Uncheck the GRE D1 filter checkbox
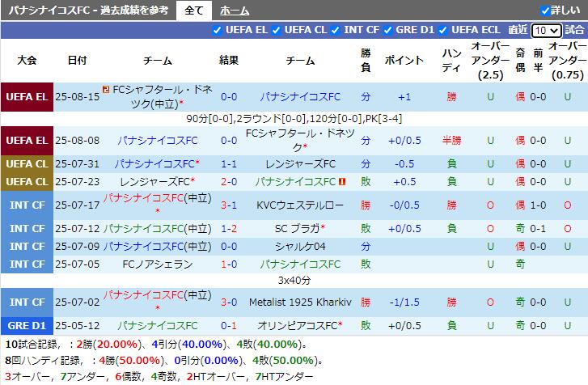The height and width of the screenshot is (385, 588). [387, 30]
